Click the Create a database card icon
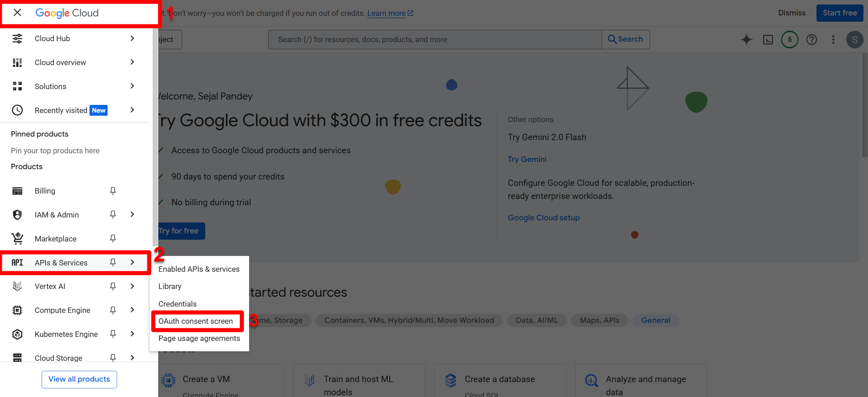This screenshot has width=868, height=397. [450, 380]
